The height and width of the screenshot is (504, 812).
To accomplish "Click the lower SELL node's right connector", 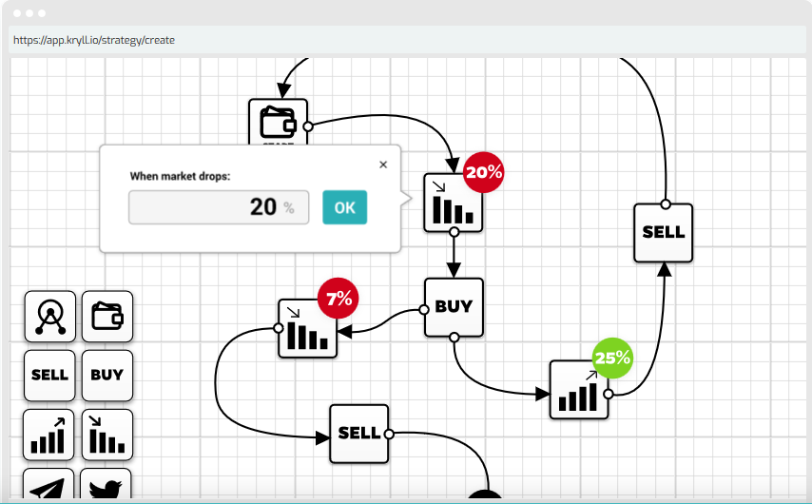I will (389, 434).
